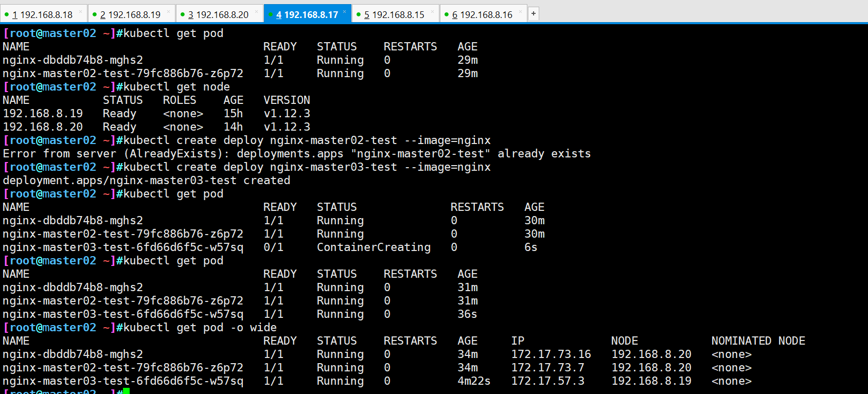
Task: Click the age value '4m22s'
Action: tap(474, 381)
